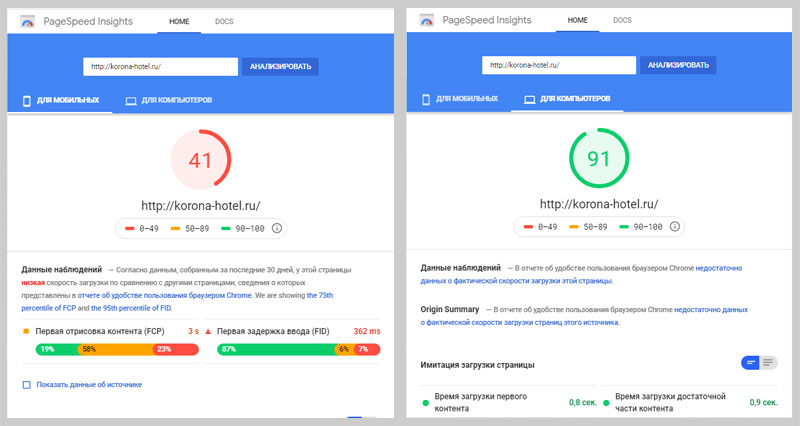Click 'Первая отрисовка контента (FCP)' label
Image resolution: width=800 pixels, height=426 pixels.
click(100, 331)
